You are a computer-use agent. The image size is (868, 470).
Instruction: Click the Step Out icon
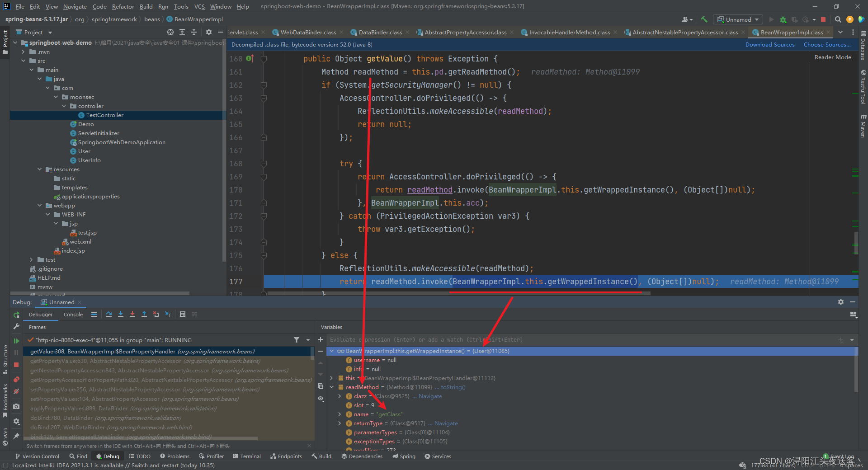tap(144, 314)
